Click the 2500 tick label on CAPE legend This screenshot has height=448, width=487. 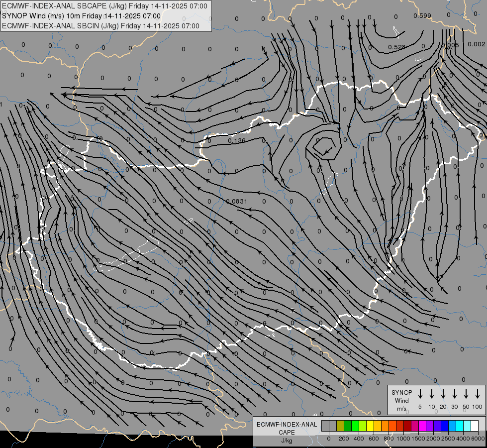448,439
